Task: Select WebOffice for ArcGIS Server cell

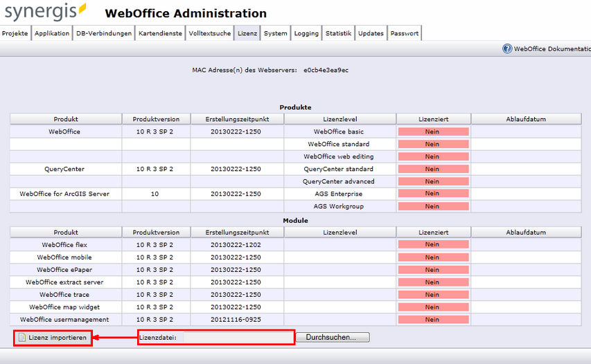Action: point(64,194)
